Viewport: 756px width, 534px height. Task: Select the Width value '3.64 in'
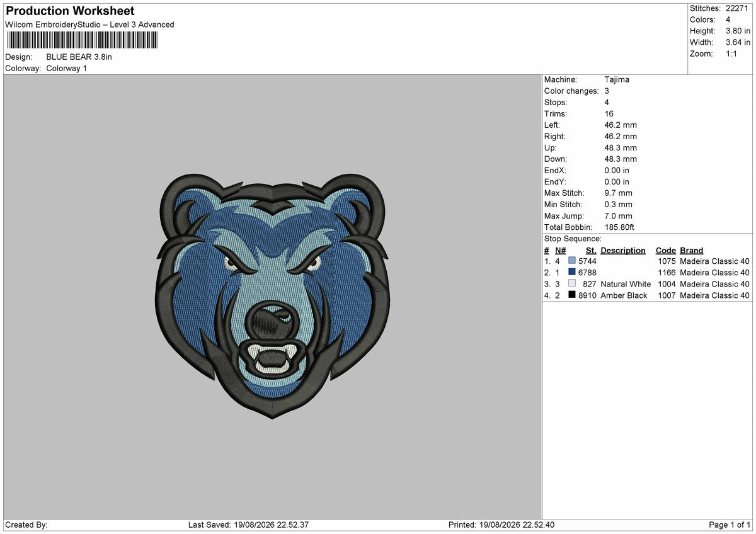[x=738, y=42]
